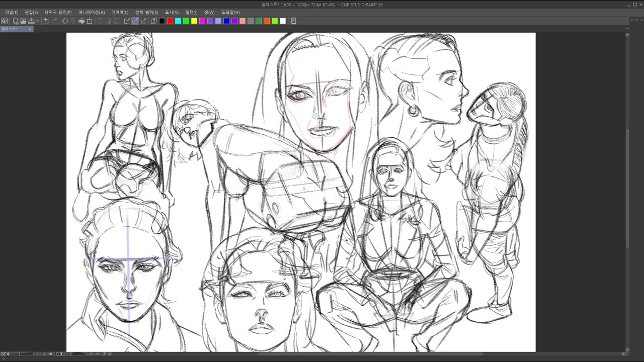Open the canvas tab list dropdown arrow
The image size is (644, 362).
(x=627, y=29)
